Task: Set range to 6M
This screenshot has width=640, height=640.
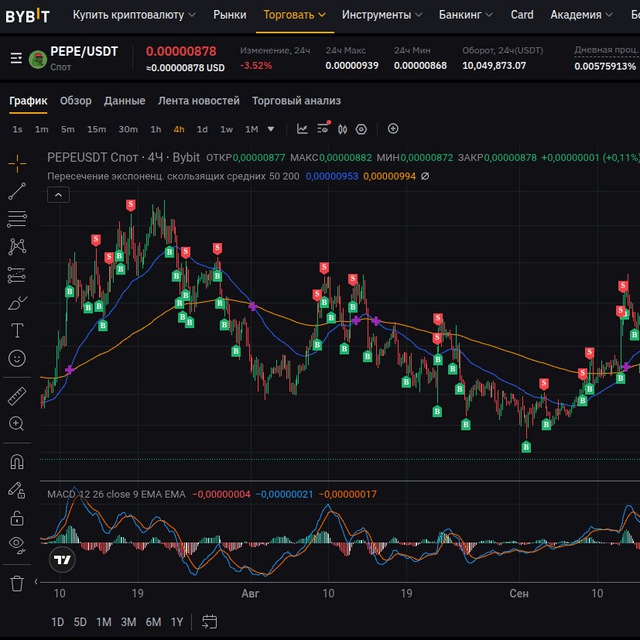Action: click(x=153, y=622)
